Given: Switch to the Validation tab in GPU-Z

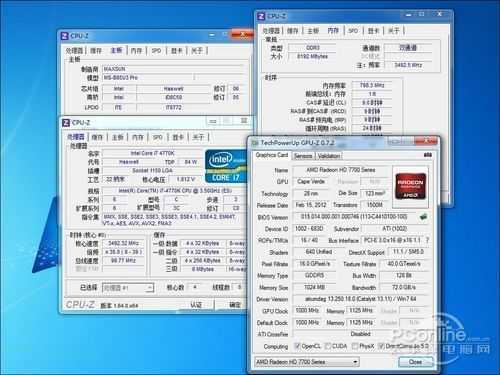Looking at the screenshot, I should coord(329,156).
